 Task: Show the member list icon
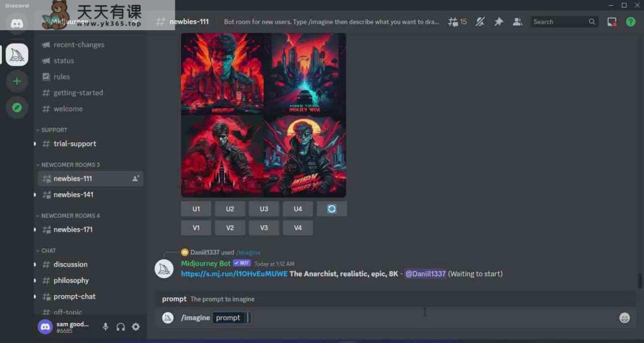518,22
